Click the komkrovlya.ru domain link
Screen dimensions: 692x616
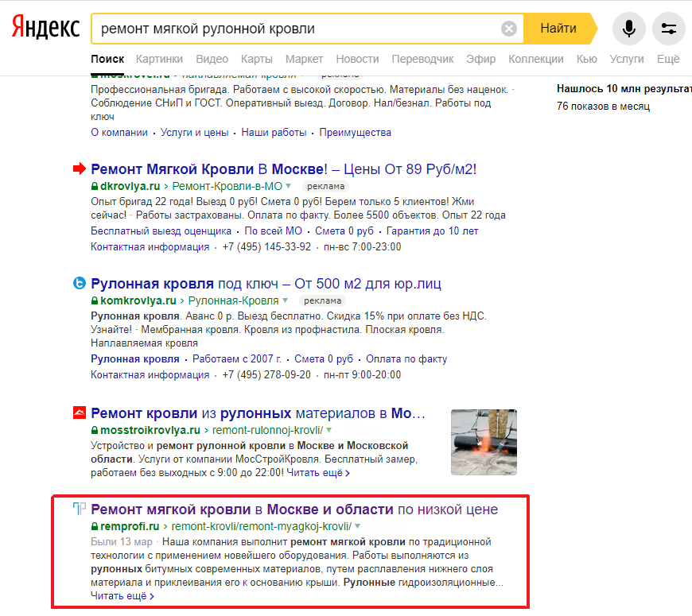tap(138, 300)
